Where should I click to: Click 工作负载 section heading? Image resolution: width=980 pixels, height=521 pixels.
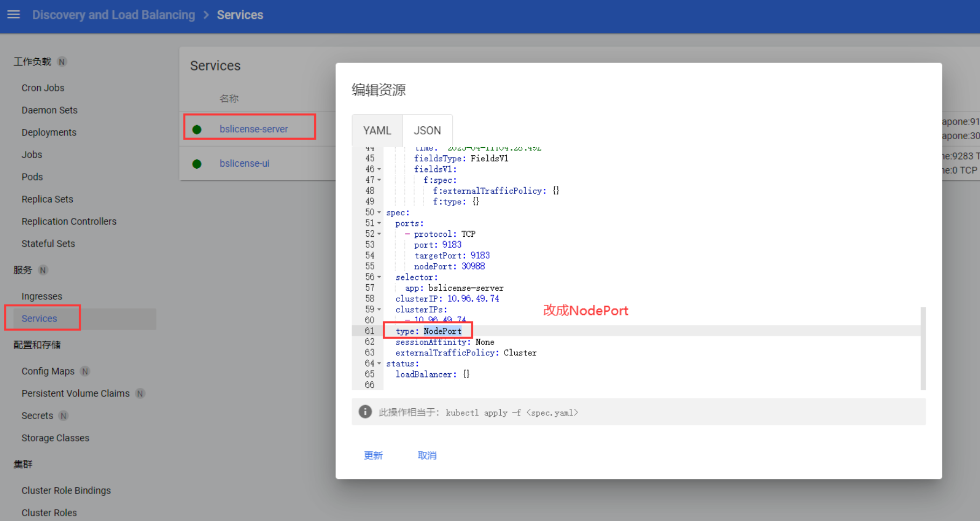(32, 61)
